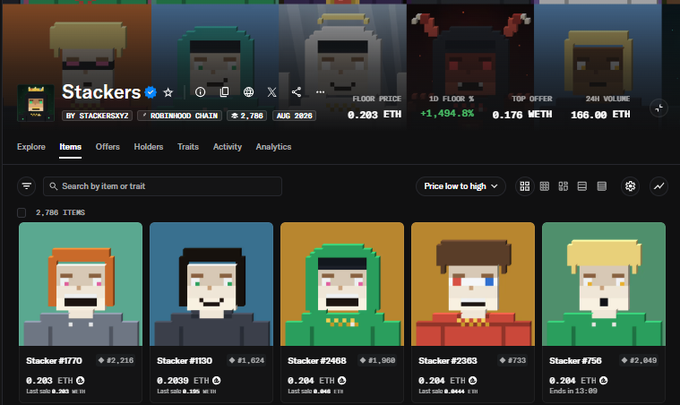This screenshot has width=680, height=405.
Task: Switch to compact grid view
Action: (544, 186)
